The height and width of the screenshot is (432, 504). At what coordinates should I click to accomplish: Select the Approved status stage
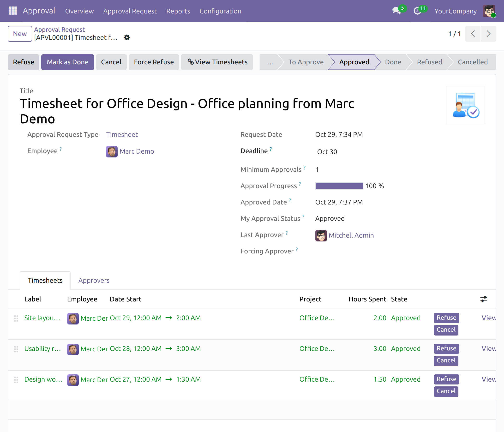pos(354,62)
